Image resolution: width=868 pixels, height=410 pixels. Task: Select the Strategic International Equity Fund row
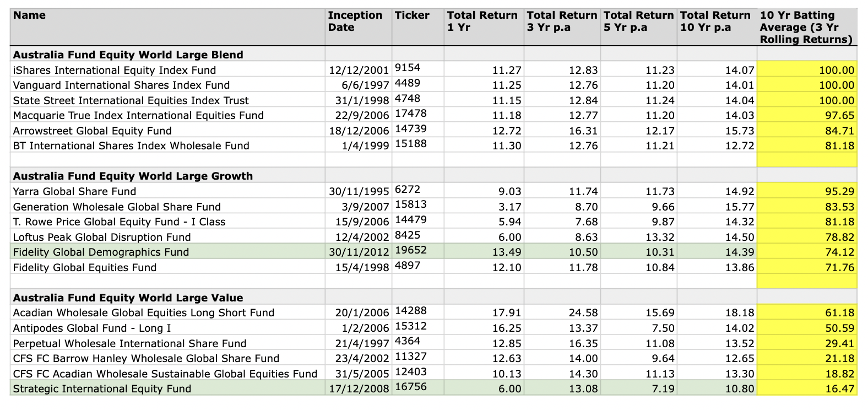click(x=102, y=389)
